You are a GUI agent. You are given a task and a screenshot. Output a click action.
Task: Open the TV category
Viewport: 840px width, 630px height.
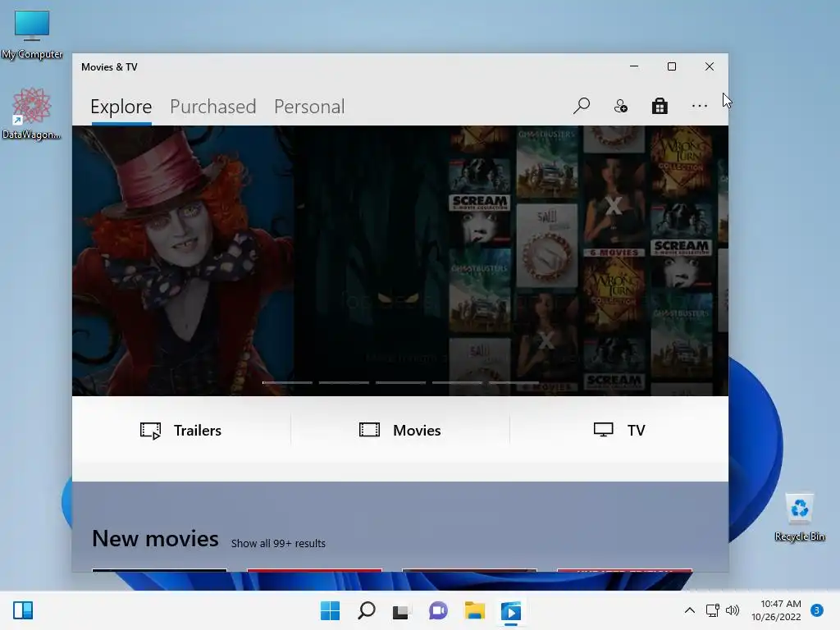point(619,430)
